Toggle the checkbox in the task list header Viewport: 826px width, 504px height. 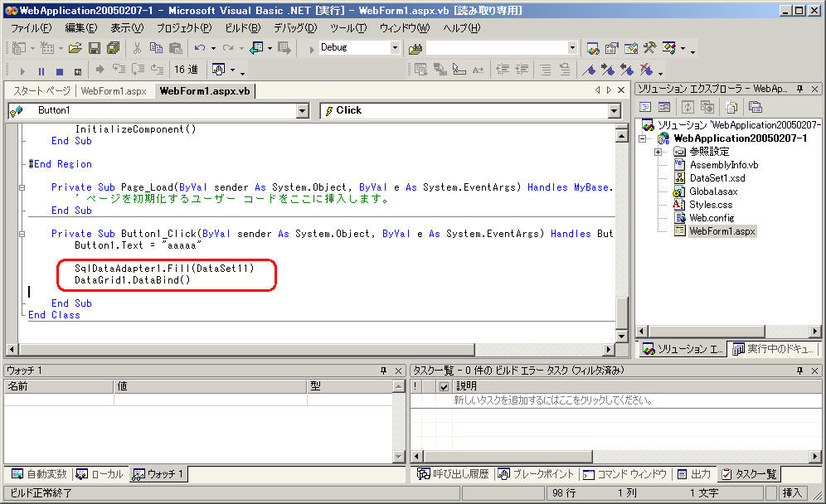pos(444,386)
